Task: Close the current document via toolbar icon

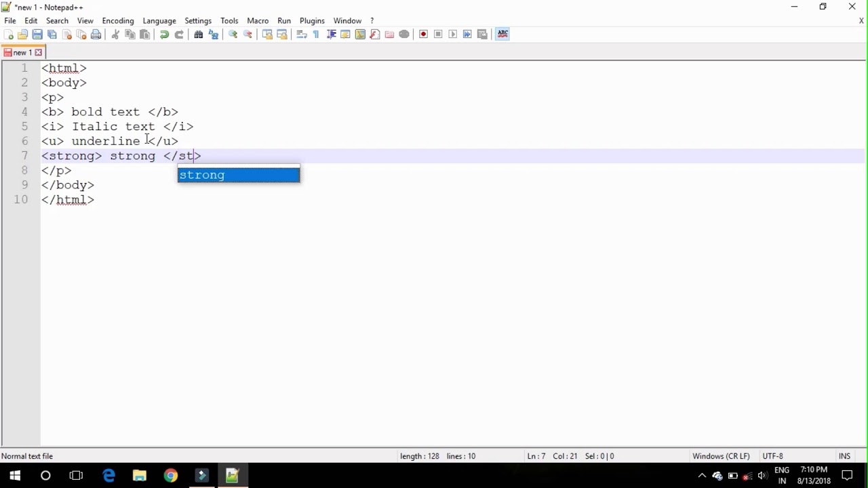Action: click(67, 35)
